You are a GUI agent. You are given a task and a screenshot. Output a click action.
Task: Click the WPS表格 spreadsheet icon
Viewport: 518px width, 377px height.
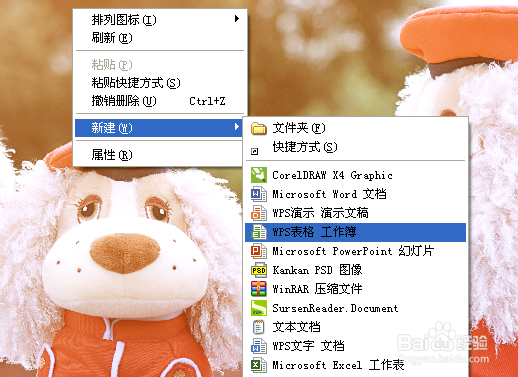(259, 232)
